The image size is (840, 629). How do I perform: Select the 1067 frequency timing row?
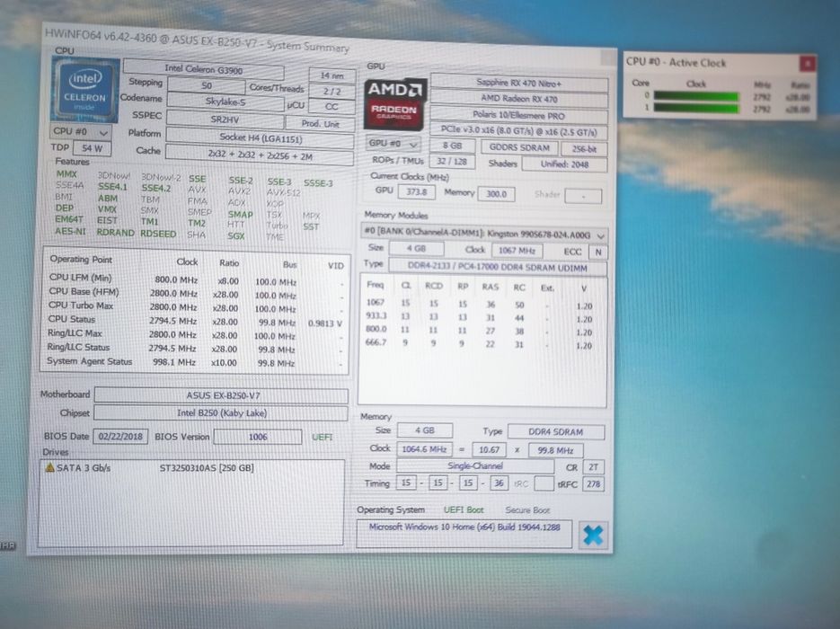pyautogui.click(x=481, y=304)
